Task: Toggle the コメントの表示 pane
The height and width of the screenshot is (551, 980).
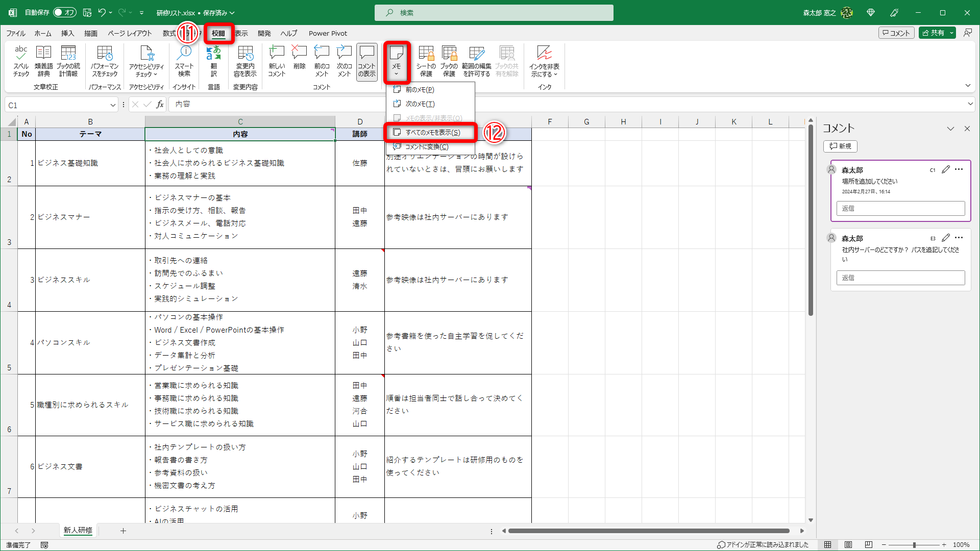Action: click(366, 60)
